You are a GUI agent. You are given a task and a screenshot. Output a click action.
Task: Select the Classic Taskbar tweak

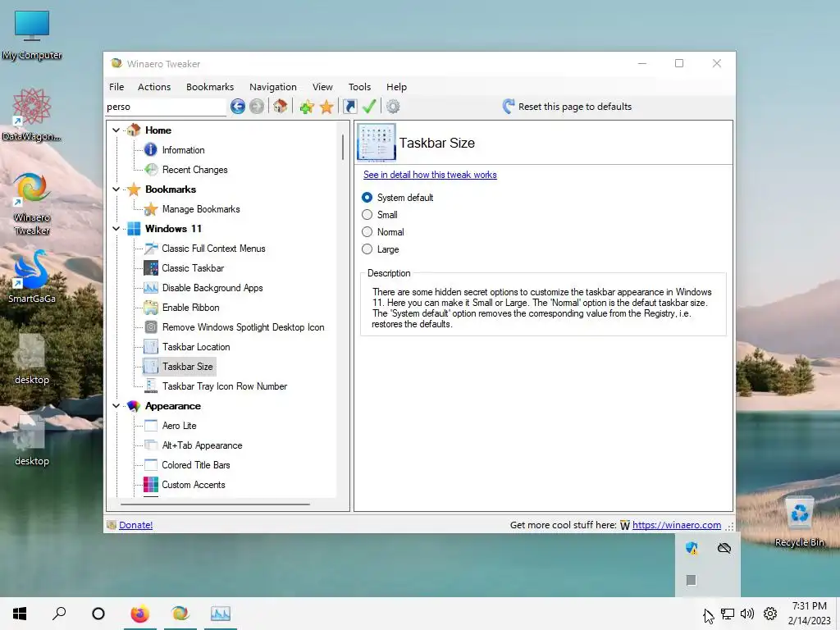point(193,268)
